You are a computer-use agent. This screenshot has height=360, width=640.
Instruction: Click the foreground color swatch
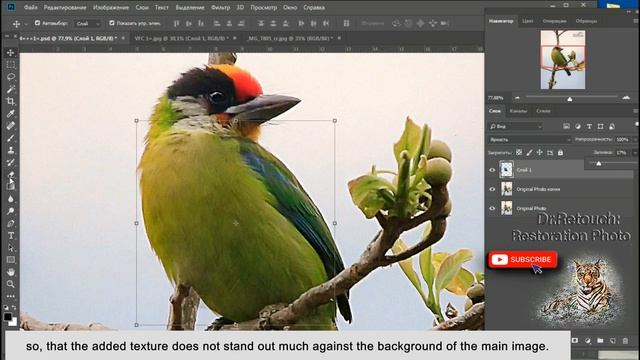(7, 317)
